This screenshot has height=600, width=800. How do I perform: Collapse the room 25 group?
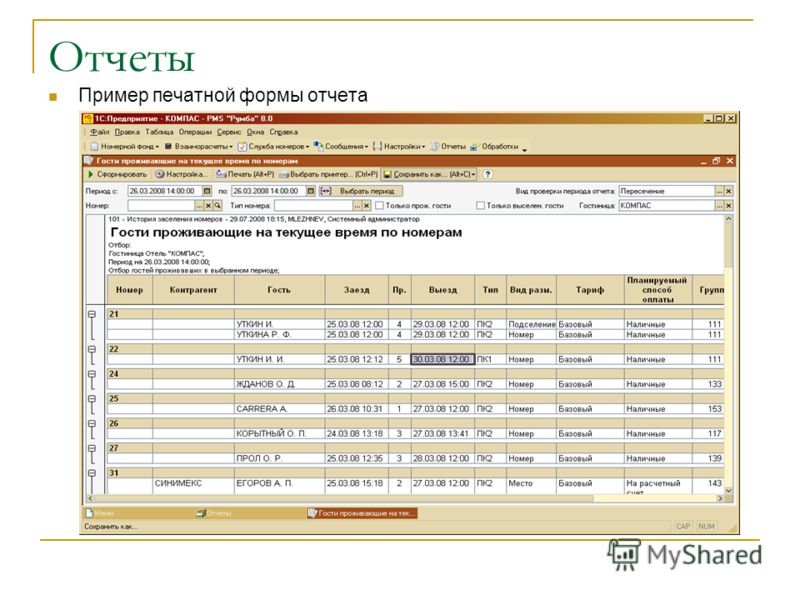pyautogui.click(x=92, y=399)
